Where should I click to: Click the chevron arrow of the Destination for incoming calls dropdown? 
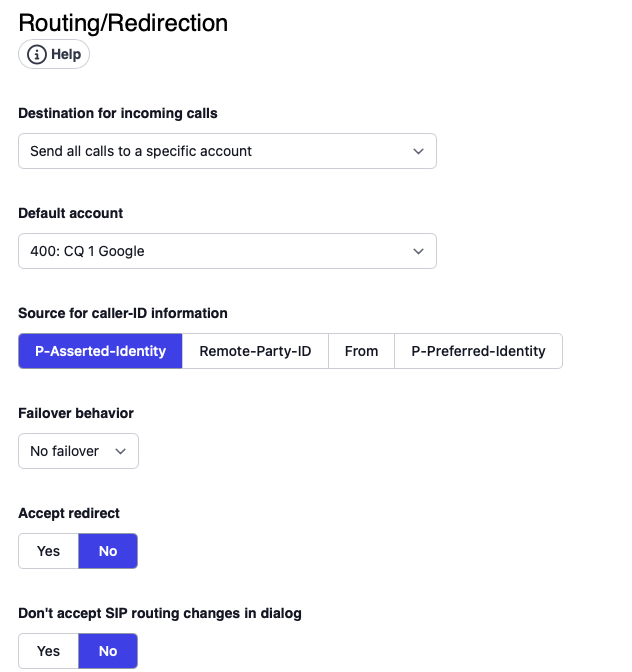coord(418,151)
